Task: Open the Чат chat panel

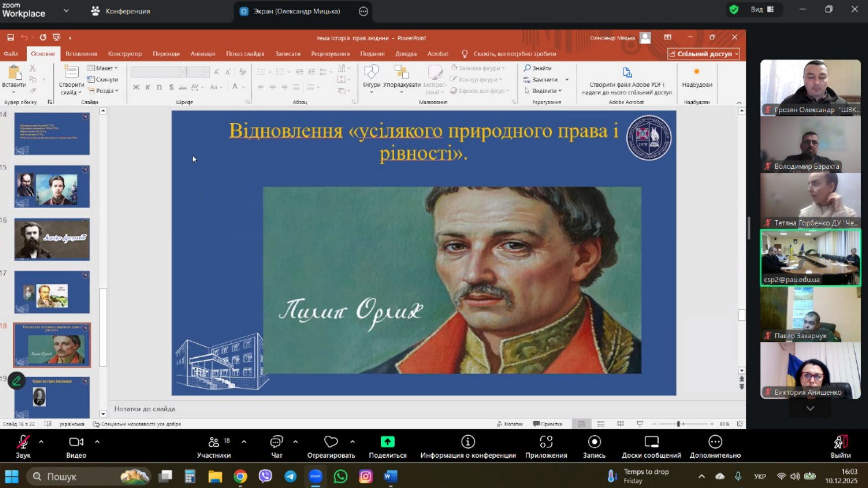Action: click(276, 442)
